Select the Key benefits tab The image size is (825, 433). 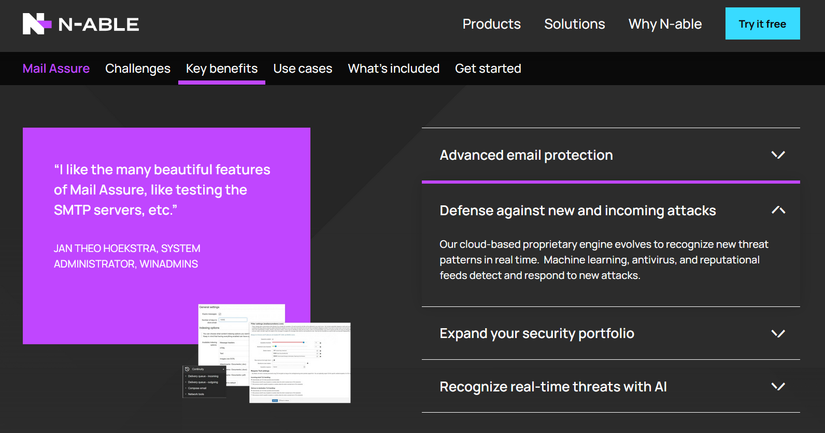pyautogui.click(x=222, y=68)
